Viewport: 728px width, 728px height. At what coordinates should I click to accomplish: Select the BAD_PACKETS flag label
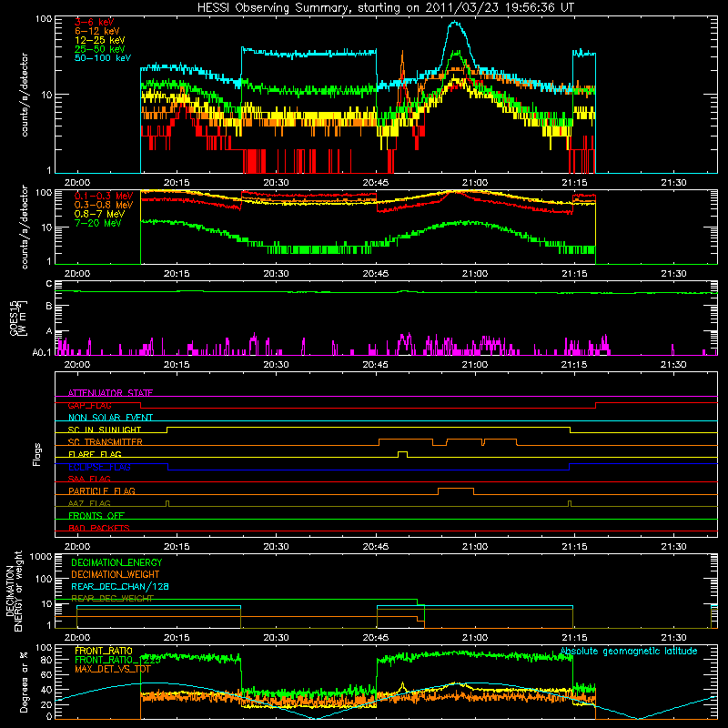(99, 528)
